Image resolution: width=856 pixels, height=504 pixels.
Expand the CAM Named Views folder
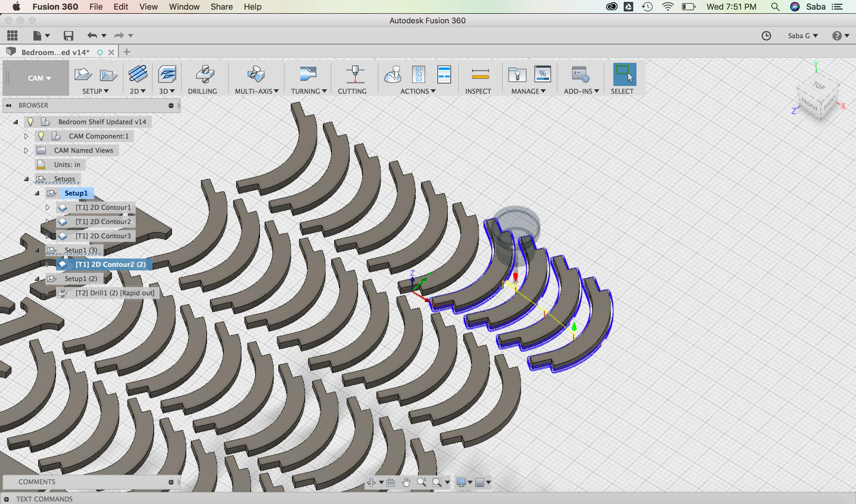pyautogui.click(x=26, y=150)
